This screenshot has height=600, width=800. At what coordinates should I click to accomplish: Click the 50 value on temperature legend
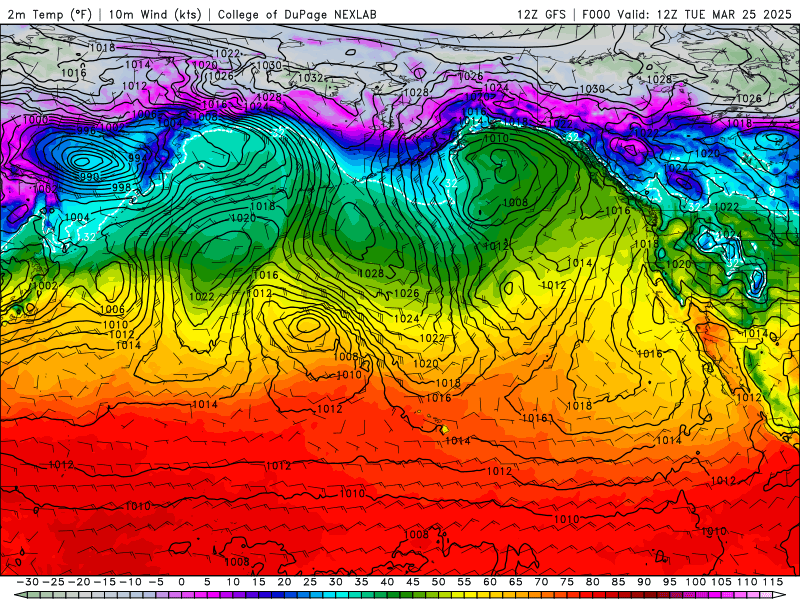click(x=438, y=582)
